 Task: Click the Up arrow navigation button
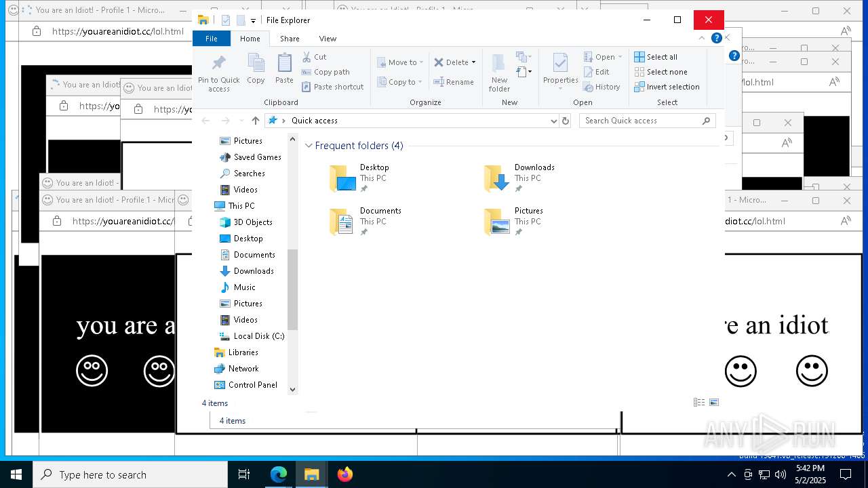click(x=255, y=121)
